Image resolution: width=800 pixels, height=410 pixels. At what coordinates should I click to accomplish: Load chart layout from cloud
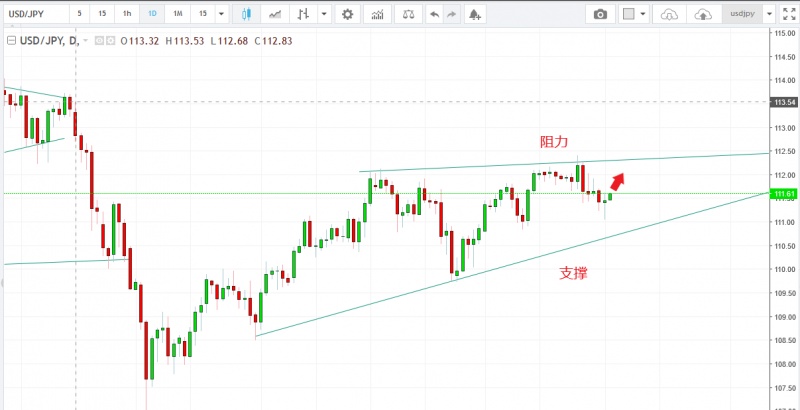(671, 15)
